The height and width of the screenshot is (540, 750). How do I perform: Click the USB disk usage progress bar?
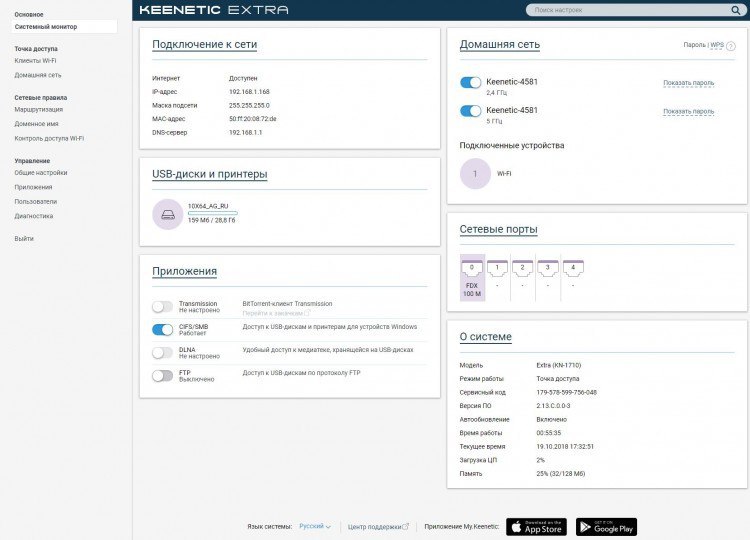click(212, 213)
